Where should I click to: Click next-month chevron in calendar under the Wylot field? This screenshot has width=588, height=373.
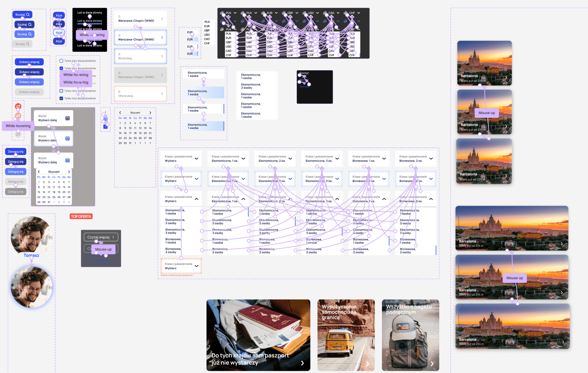(69, 172)
